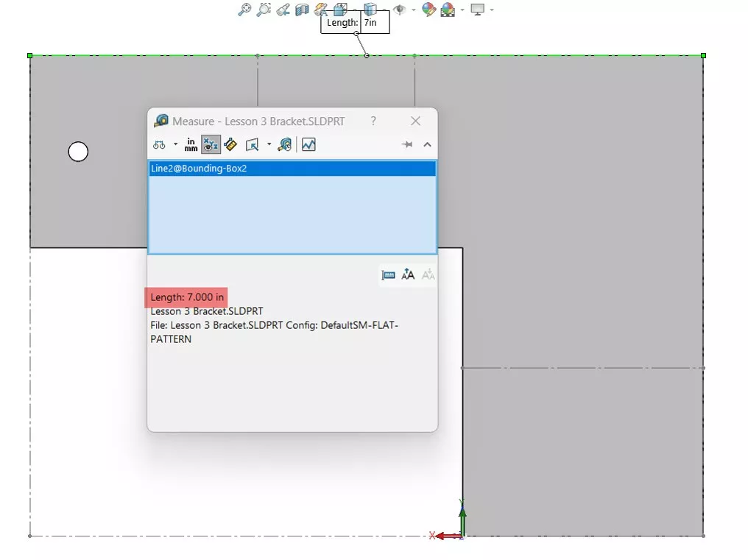
Task: Expand the View Settings dropdown arrow
Action: pyautogui.click(x=492, y=10)
